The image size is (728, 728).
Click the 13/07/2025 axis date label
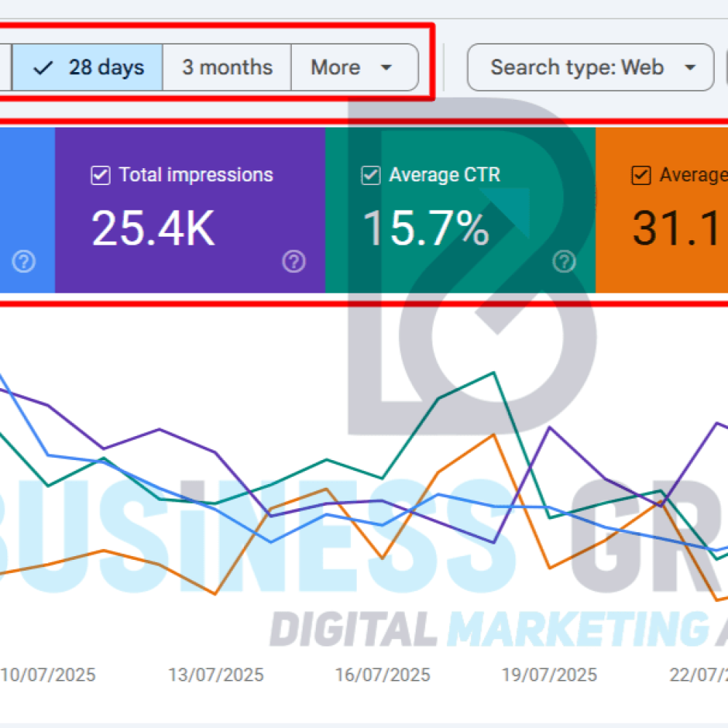click(x=216, y=675)
